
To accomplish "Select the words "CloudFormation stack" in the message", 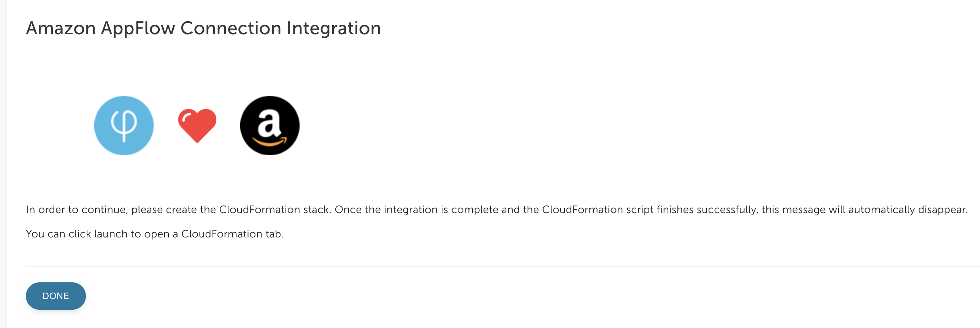I will pos(274,210).
